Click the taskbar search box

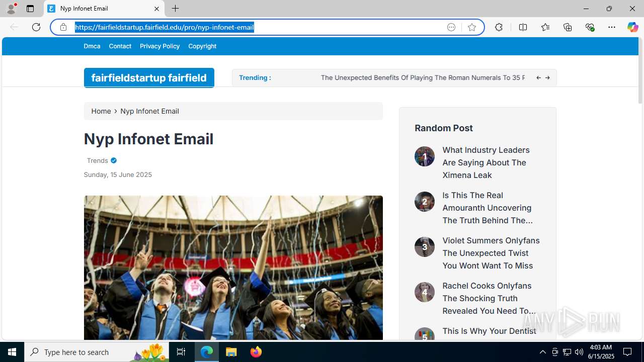coord(97,352)
